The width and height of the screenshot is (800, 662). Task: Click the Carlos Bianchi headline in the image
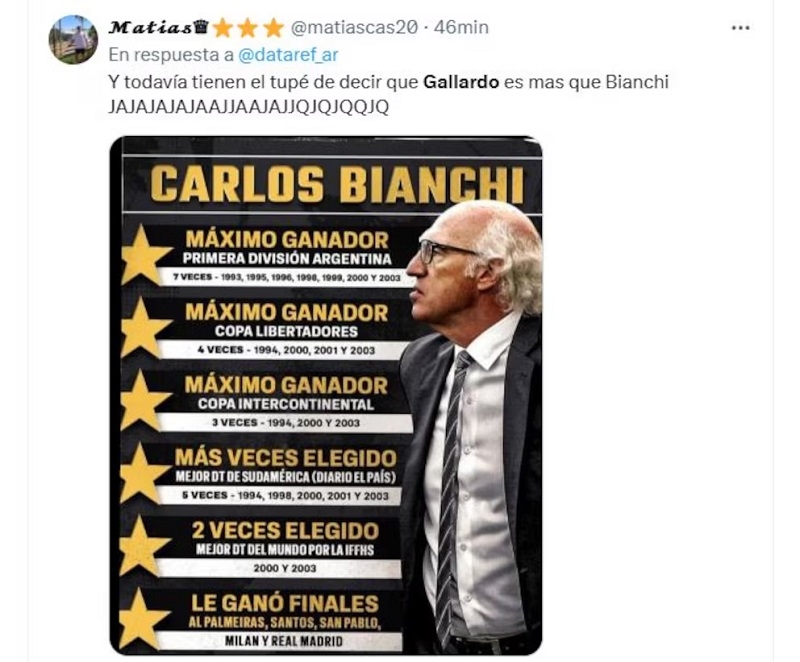point(337,185)
